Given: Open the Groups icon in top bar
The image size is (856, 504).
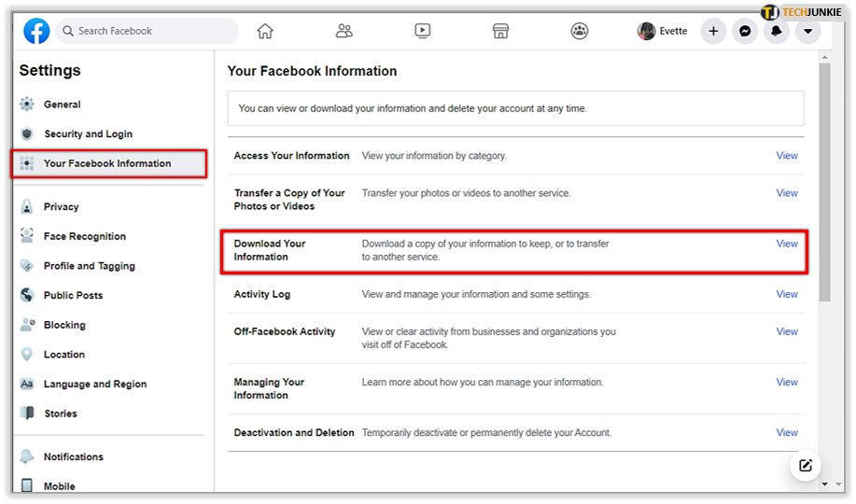Looking at the screenshot, I should [x=579, y=31].
